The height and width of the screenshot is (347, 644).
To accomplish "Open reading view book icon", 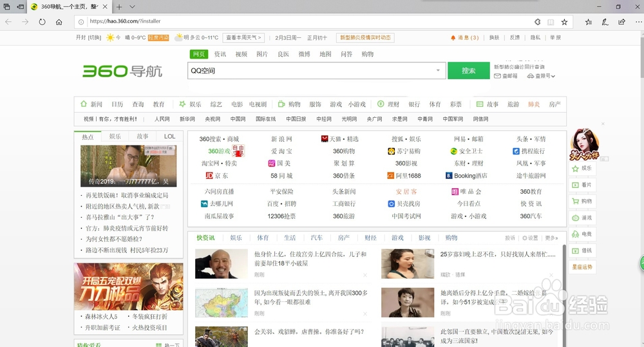I will click(551, 22).
